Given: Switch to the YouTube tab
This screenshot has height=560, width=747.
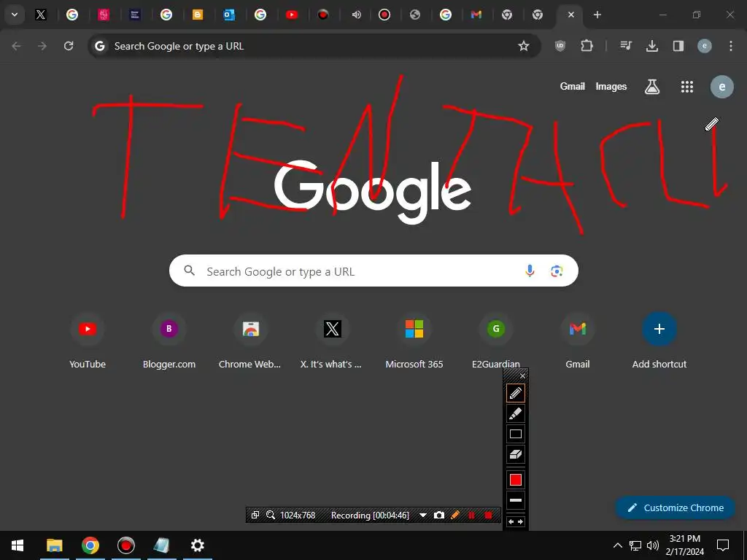Looking at the screenshot, I should click(x=292, y=15).
